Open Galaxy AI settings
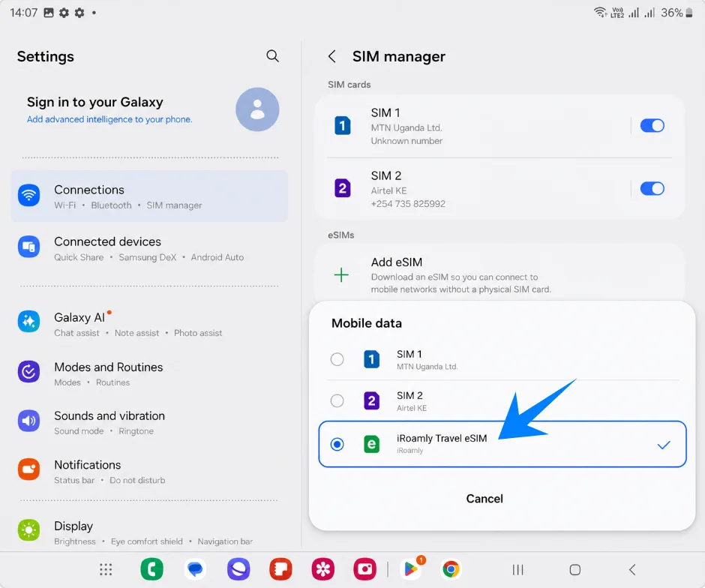Viewport: 705px width, 588px height. 149,324
